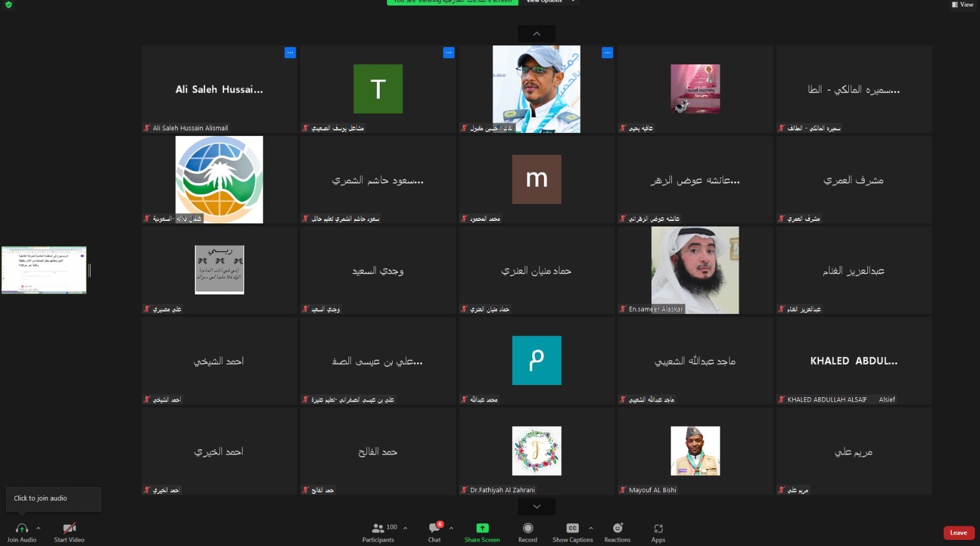Toggle Start Video camera on
This screenshot has width=980, height=546.
69,528
